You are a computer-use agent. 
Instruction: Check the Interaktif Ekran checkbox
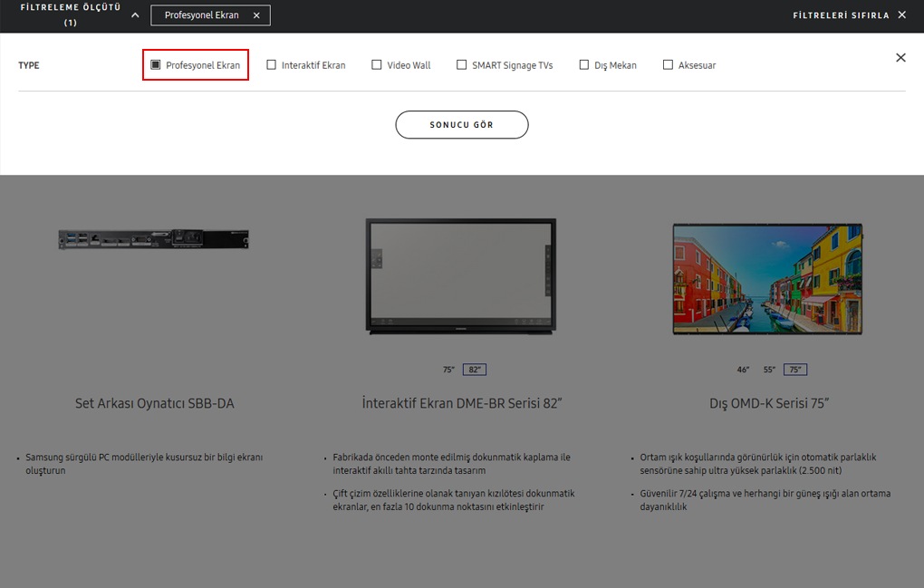pos(271,65)
